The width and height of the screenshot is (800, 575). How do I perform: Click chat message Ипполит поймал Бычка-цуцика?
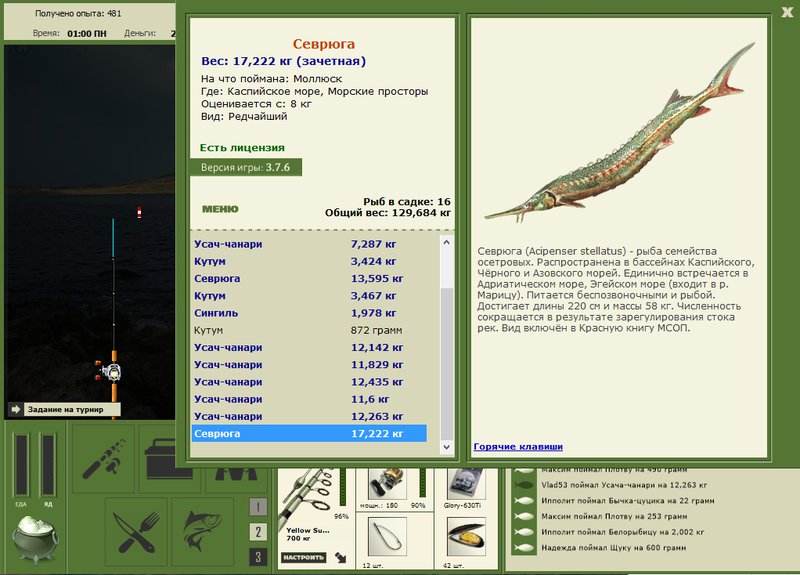click(628, 501)
